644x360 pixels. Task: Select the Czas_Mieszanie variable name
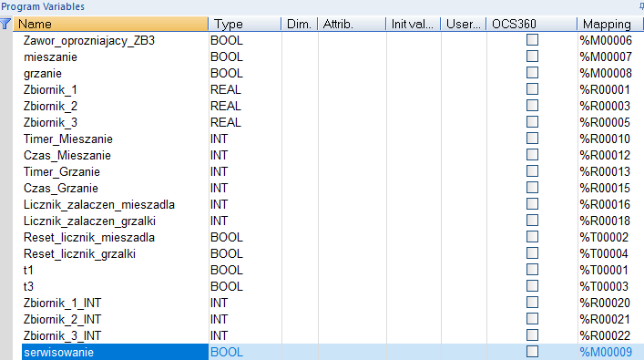click(x=67, y=156)
